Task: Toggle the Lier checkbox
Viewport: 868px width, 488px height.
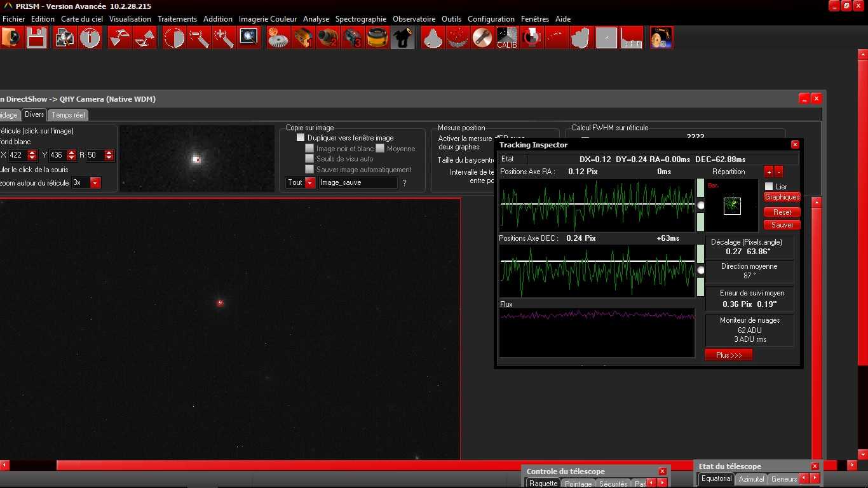Action: tap(769, 187)
